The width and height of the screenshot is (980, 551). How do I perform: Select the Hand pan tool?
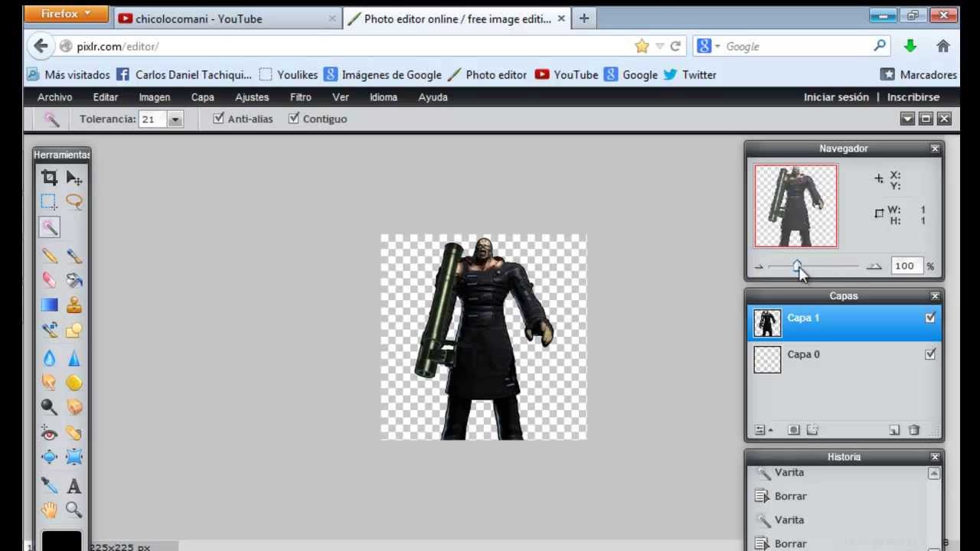49,510
